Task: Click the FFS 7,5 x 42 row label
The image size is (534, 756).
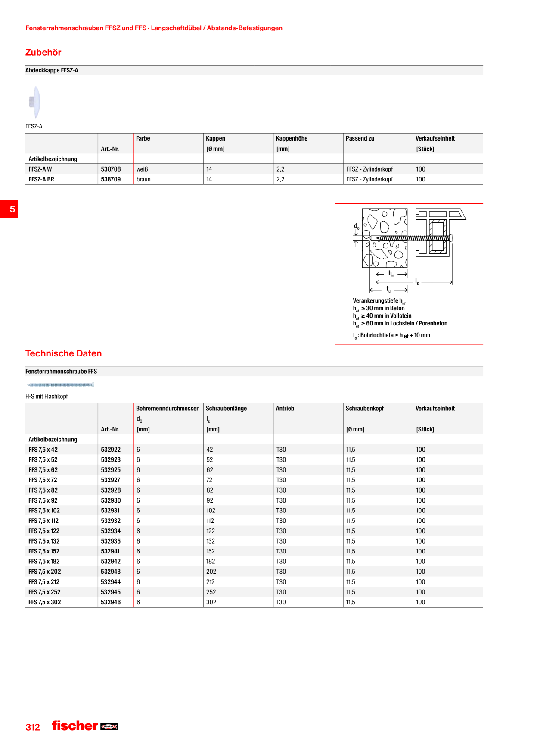Action: click(x=43, y=450)
